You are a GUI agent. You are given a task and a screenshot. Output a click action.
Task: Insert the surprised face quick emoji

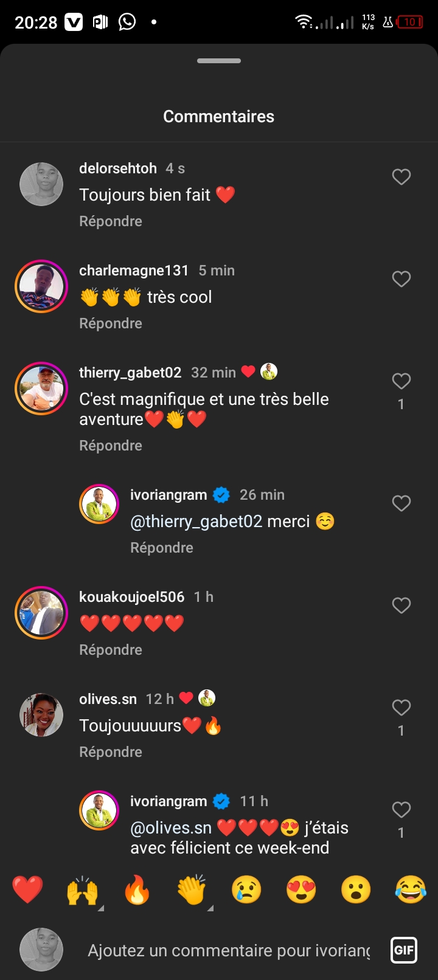coord(356,890)
